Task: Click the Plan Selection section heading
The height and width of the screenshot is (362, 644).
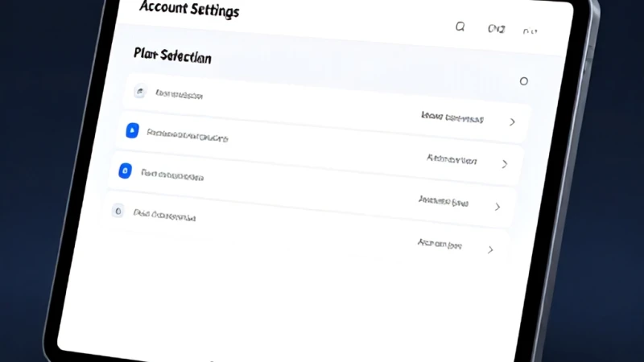Action: click(x=172, y=56)
